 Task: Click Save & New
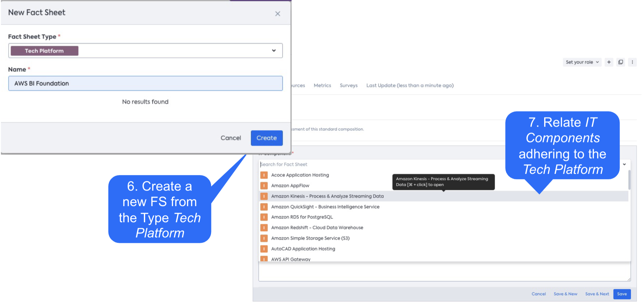(x=565, y=294)
